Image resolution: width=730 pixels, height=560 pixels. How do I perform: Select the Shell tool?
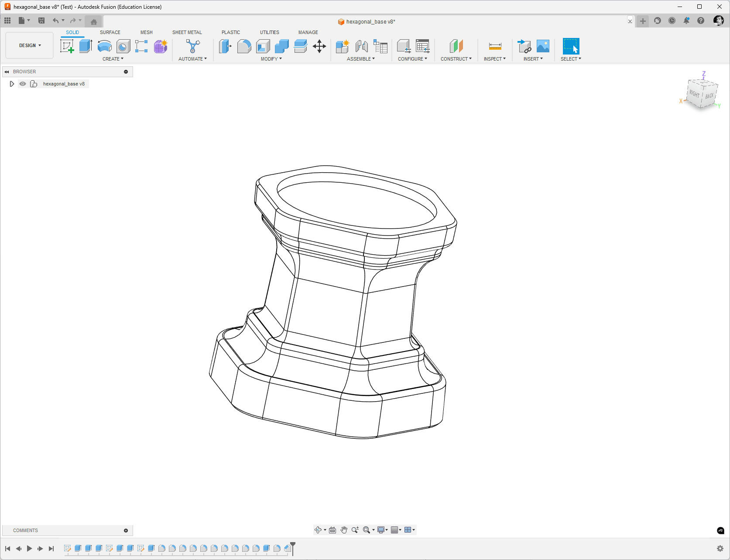click(263, 46)
